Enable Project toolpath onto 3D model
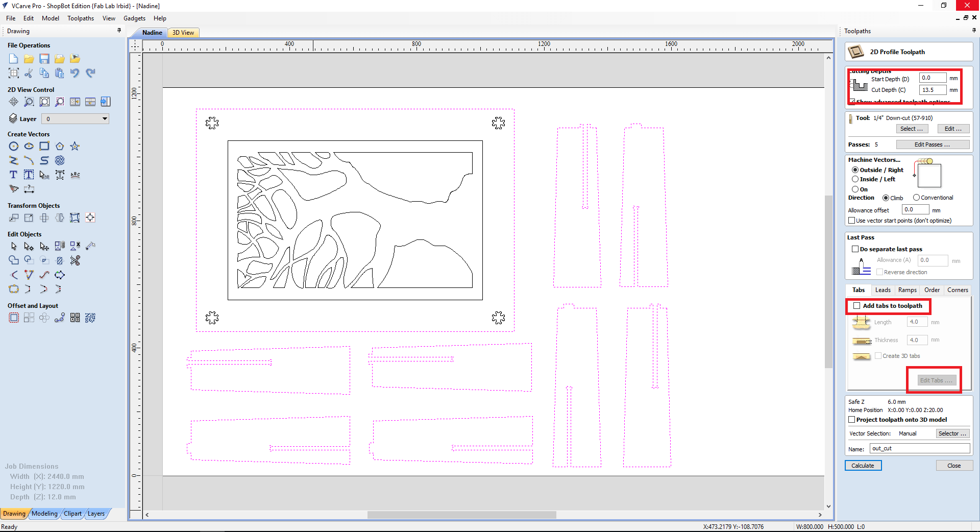This screenshot has height=532, width=980. [851, 420]
